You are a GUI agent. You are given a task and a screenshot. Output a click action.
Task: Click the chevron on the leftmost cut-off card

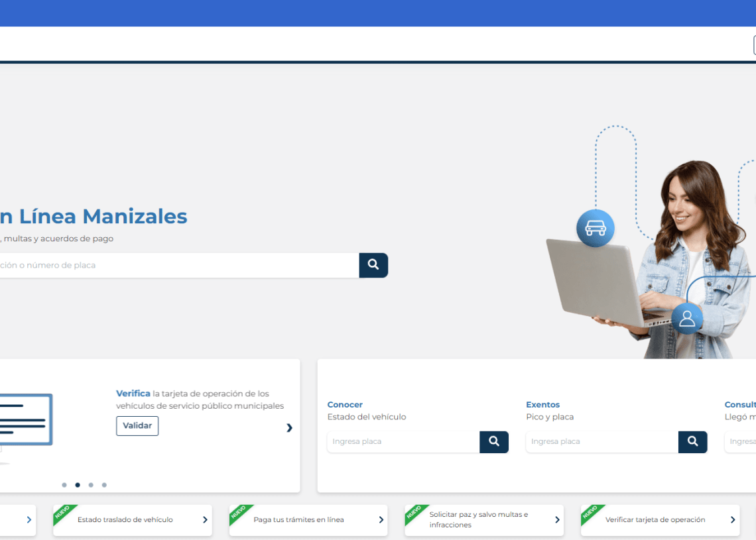29,519
